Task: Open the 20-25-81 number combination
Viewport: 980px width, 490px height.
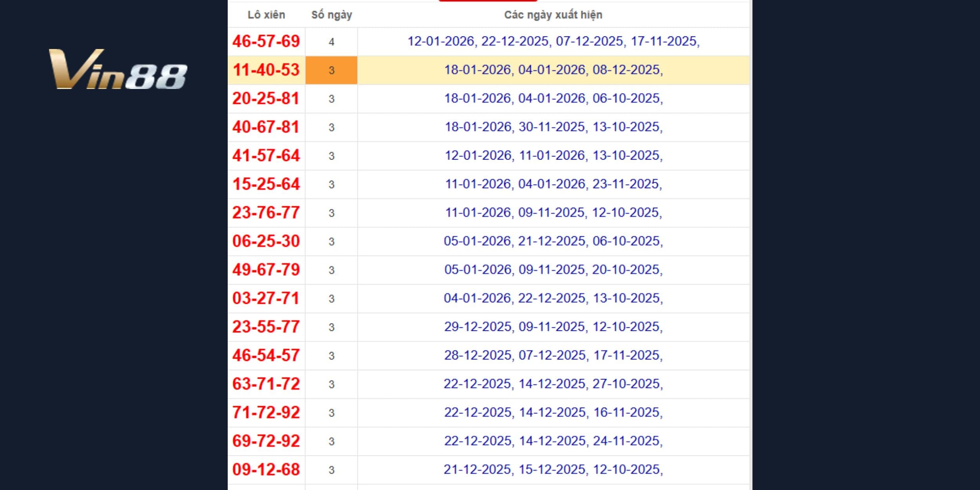Action: click(x=266, y=98)
